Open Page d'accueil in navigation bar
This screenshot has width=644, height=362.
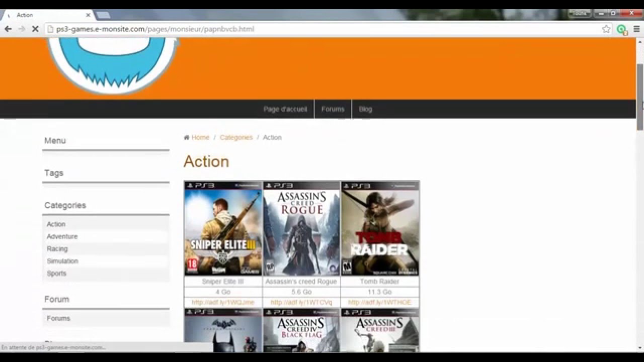point(285,109)
